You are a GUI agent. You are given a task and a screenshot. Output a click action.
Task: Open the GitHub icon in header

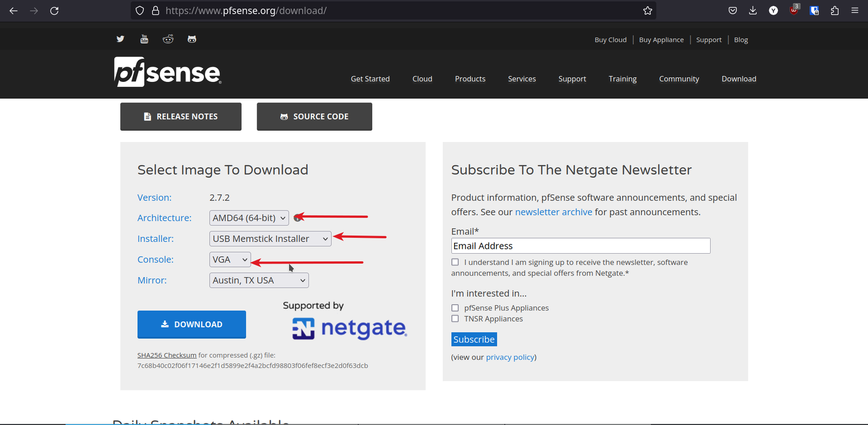point(192,39)
